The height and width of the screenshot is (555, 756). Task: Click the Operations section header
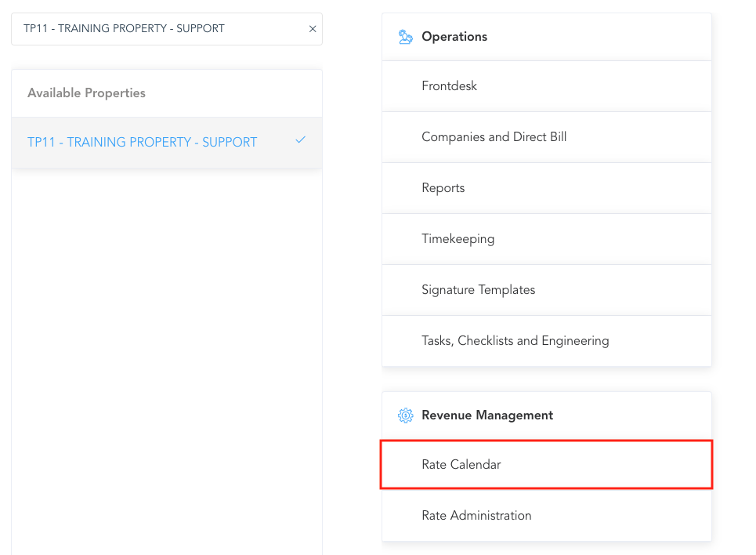pyautogui.click(x=454, y=36)
